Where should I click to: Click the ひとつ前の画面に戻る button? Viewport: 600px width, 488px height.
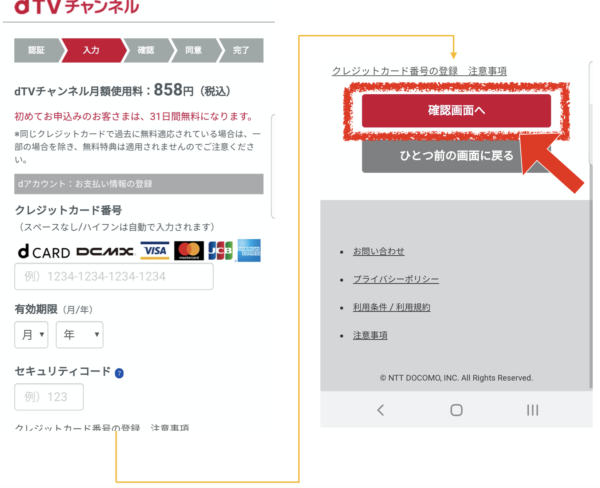[x=456, y=156]
